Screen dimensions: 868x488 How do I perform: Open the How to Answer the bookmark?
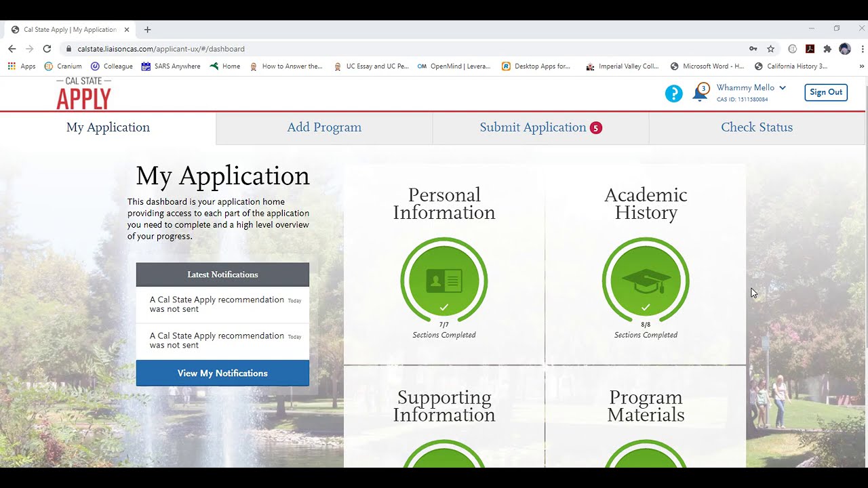coord(286,66)
